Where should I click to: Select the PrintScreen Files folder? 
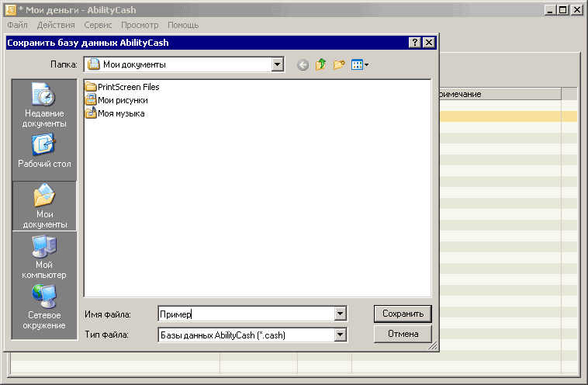127,87
